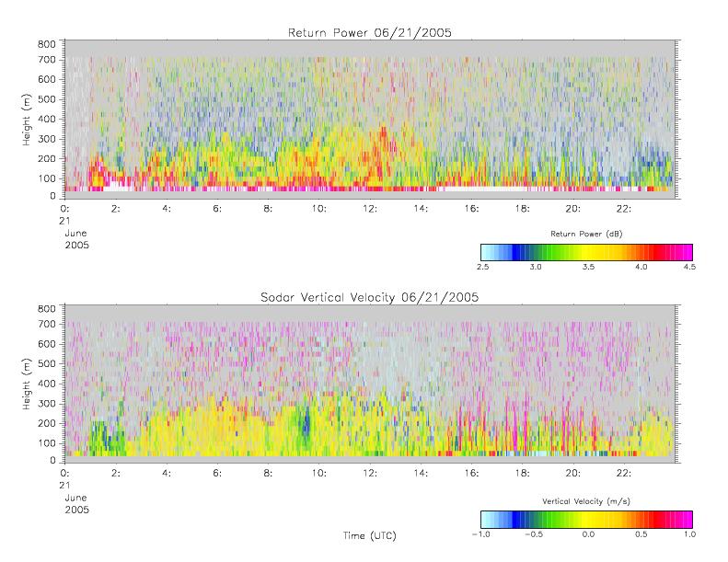The image size is (728, 562).
Task: Select the Return Power (dB) color bar
Action: tap(586, 252)
